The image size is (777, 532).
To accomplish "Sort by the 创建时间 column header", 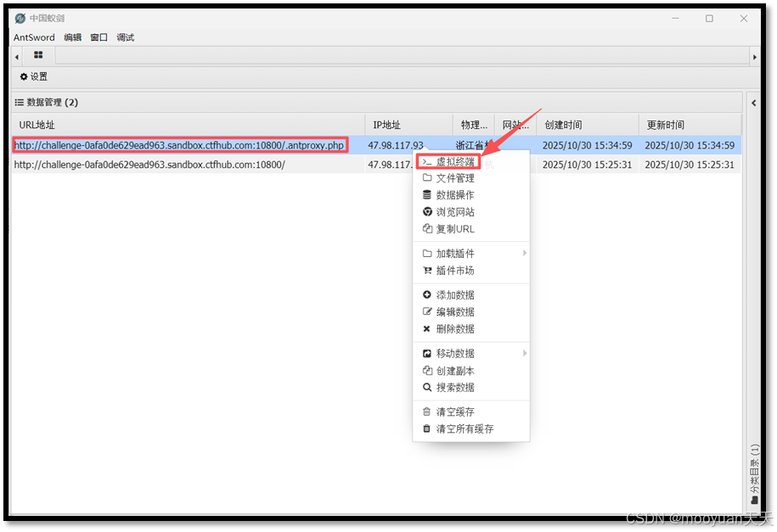I will click(588, 125).
